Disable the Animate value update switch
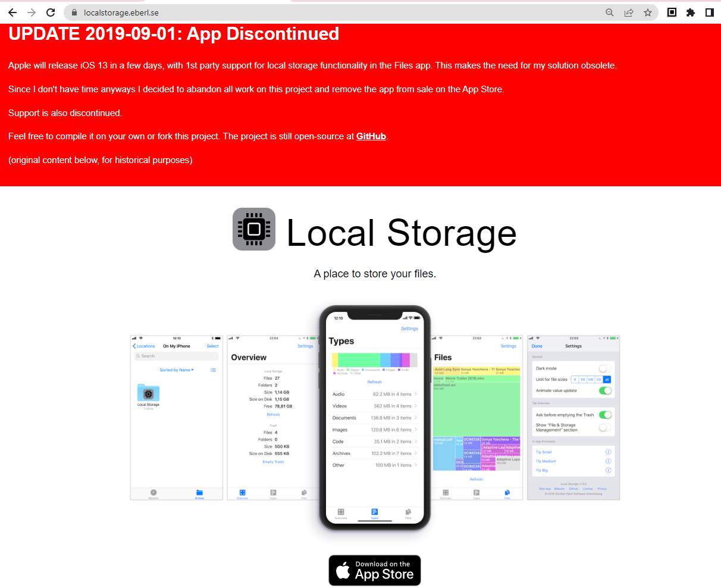The image size is (721, 588). [x=604, y=390]
